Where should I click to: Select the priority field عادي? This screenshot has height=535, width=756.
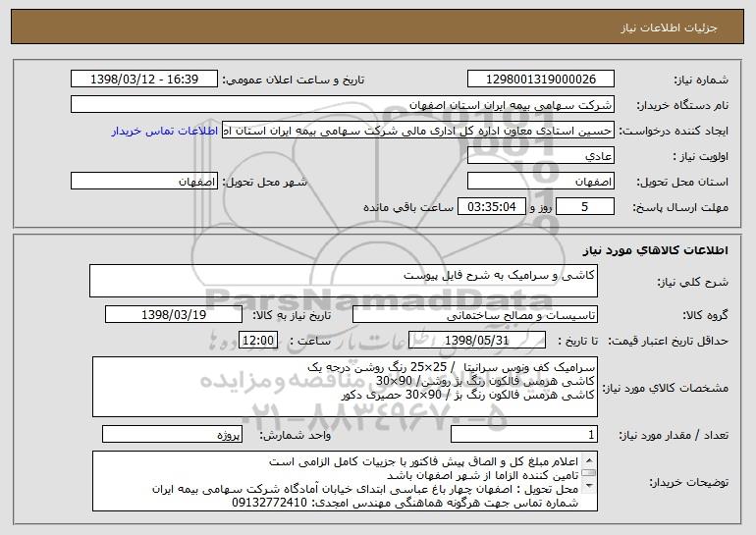540,156
